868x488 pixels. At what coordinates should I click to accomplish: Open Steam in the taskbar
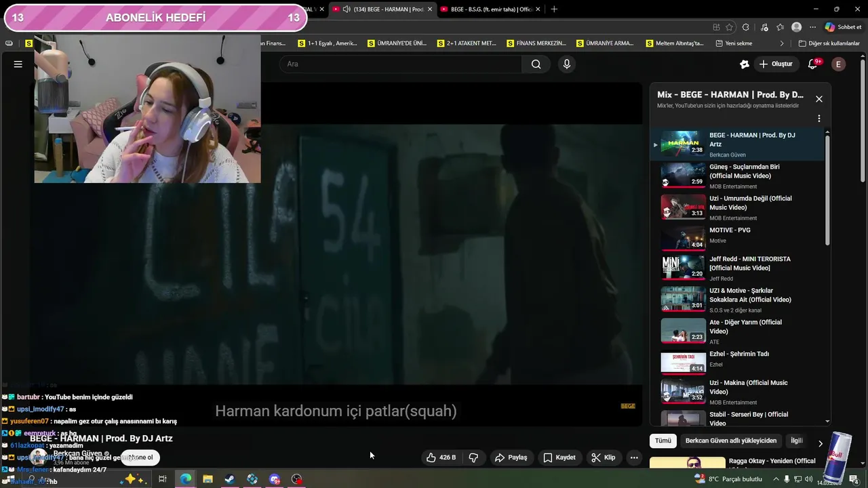click(230, 479)
